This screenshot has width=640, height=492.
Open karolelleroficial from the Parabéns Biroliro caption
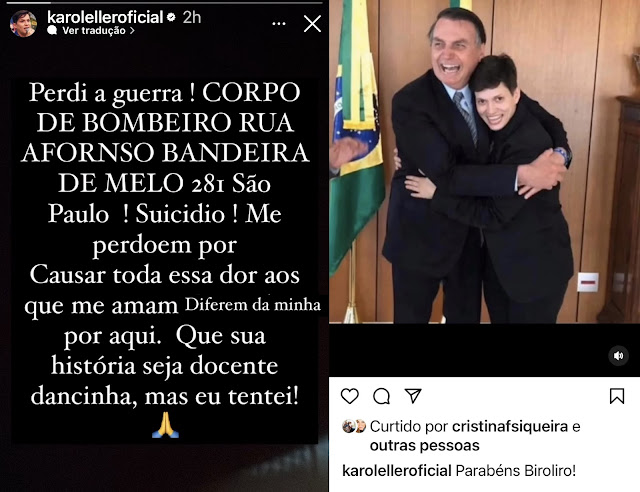pos(396,471)
